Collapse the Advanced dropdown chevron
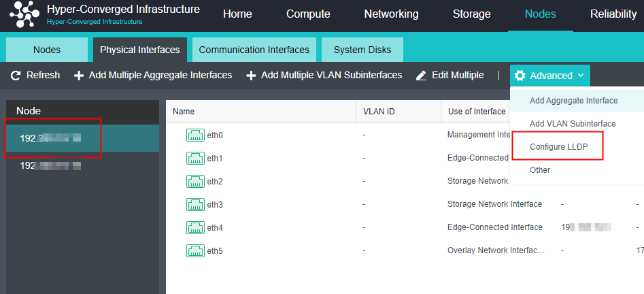The height and width of the screenshot is (294, 644). [581, 76]
